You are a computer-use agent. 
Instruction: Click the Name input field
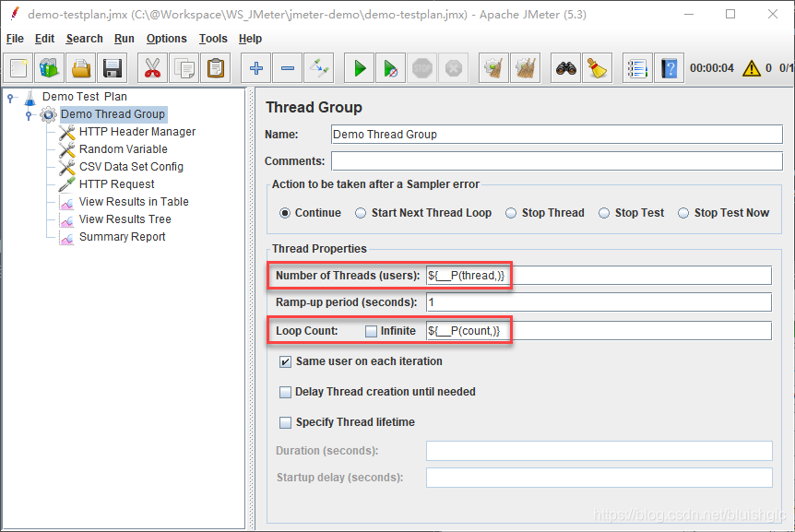(x=557, y=135)
